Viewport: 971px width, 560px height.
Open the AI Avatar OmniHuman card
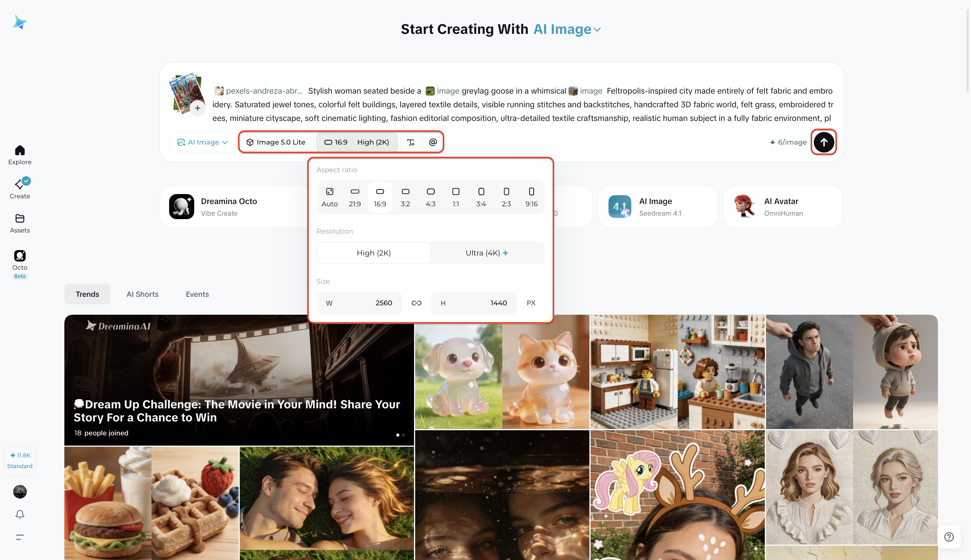(x=782, y=207)
